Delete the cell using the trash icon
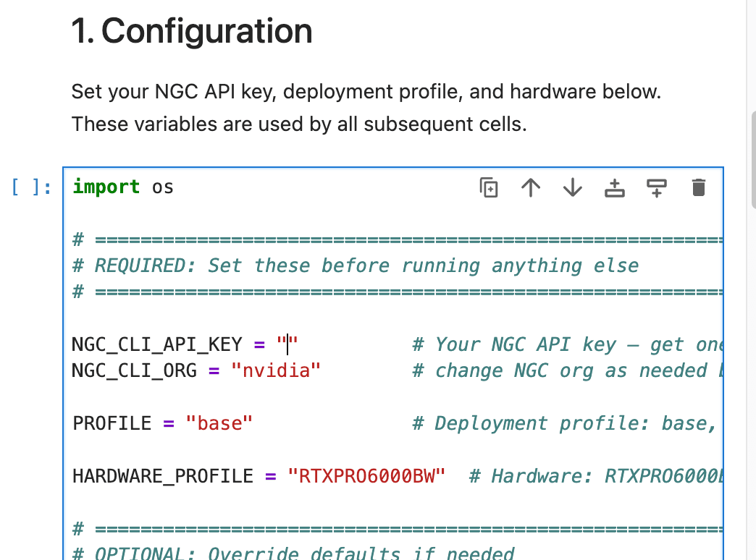The width and height of the screenshot is (756, 560). pyautogui.click(x=698, y=187)
